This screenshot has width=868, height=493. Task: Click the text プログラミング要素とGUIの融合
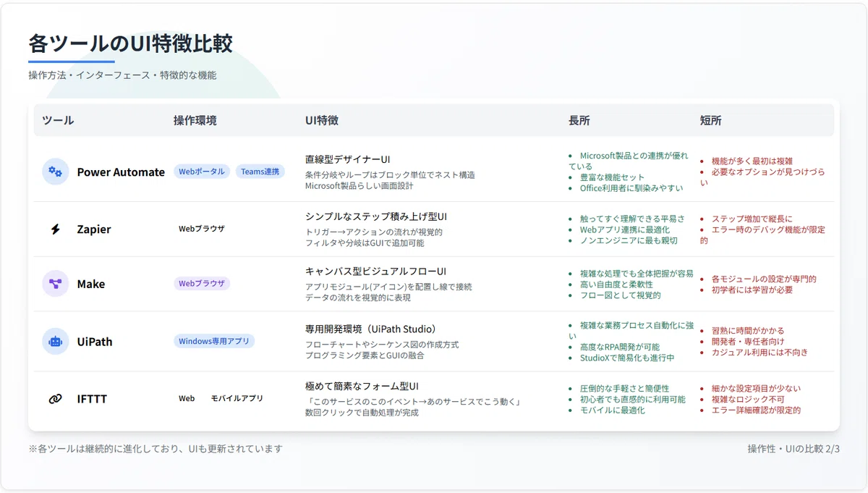(365, 355)
